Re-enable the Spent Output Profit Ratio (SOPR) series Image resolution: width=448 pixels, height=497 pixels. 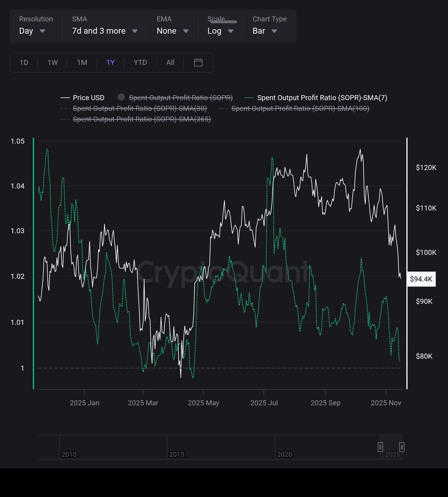click(x=181, y=97)
